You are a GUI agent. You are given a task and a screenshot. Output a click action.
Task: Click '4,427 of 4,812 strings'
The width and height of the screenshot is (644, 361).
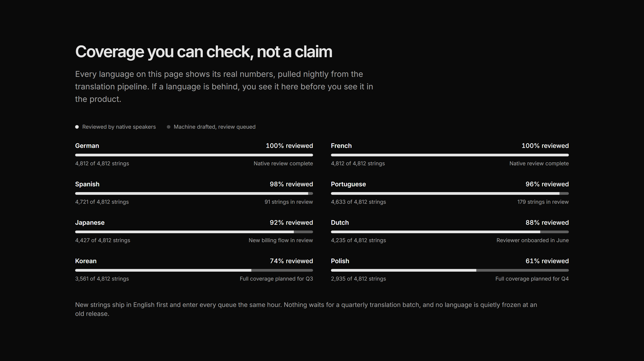(x=103, y=240)
